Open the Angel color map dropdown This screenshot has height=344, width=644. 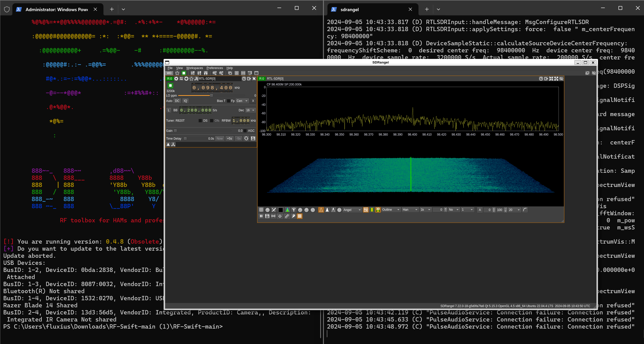352,210
